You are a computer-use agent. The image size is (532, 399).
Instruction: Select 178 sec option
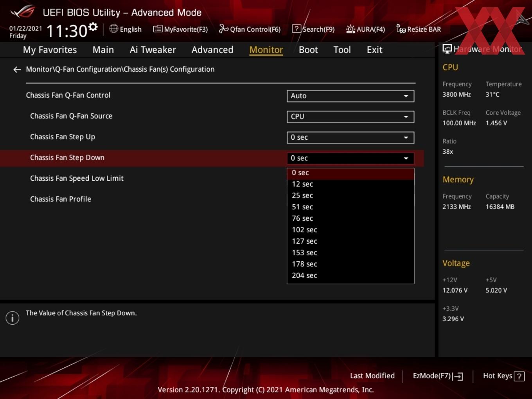pos(350,264)
